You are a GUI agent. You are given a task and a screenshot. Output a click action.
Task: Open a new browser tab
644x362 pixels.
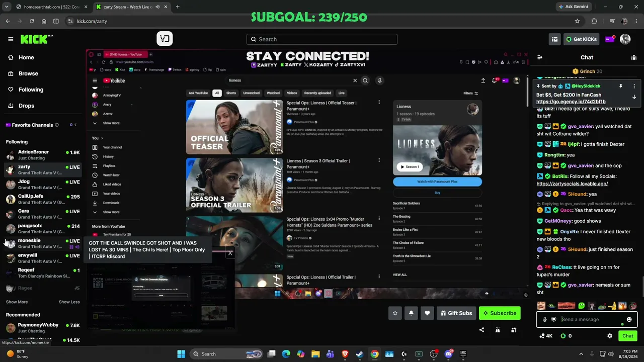click(178, 7)
